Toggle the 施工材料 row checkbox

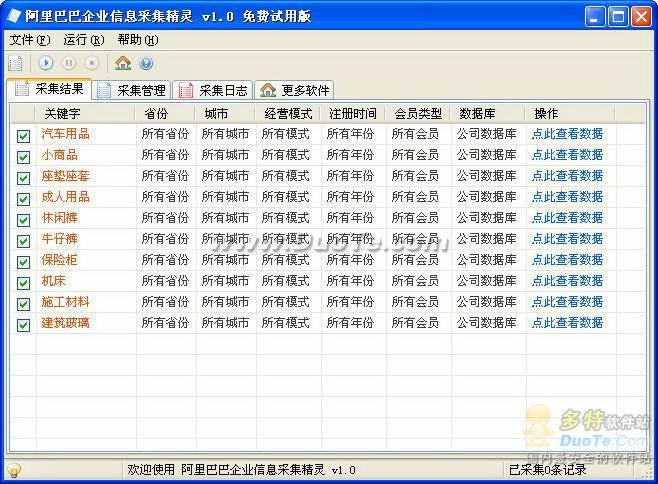pyautogui.click(x=24, y=304)
